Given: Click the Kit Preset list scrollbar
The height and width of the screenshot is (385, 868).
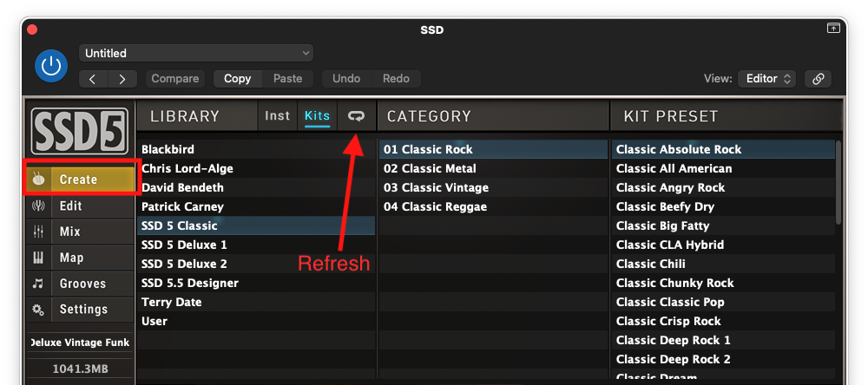Looking at the screenshot, I should (838, 183).
